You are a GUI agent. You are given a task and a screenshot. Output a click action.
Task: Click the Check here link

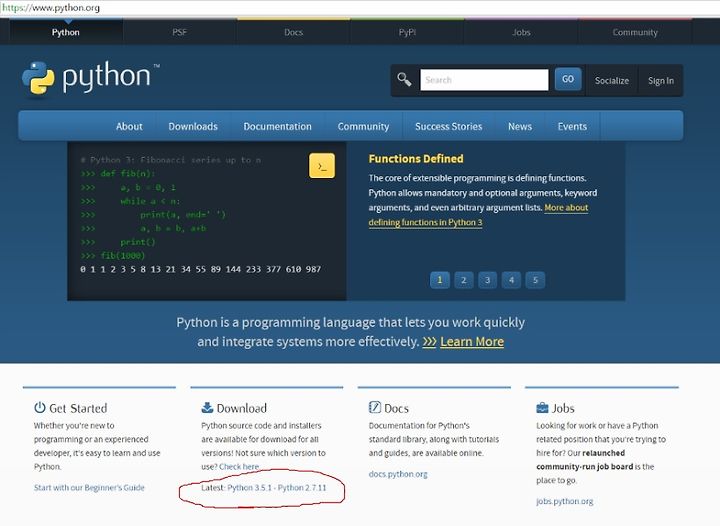(x=239, y=466)
